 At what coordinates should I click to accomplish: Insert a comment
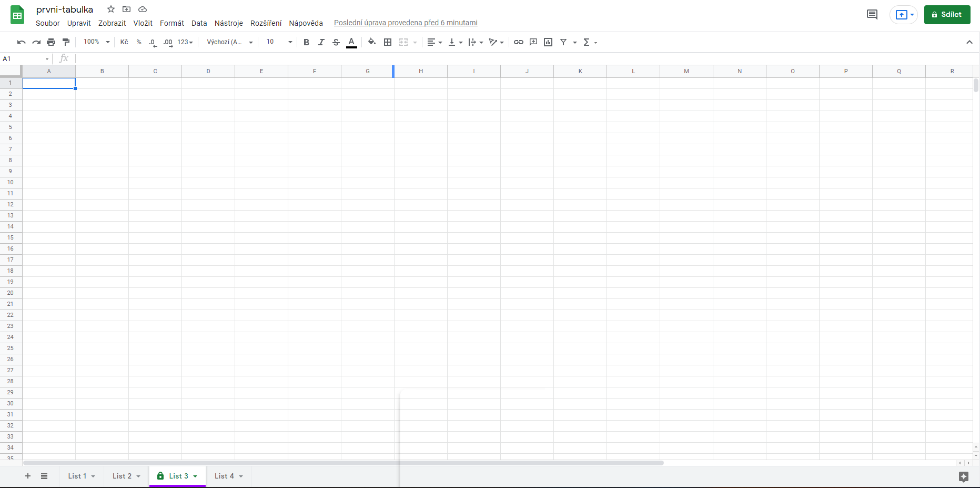(x=533, y=42)
